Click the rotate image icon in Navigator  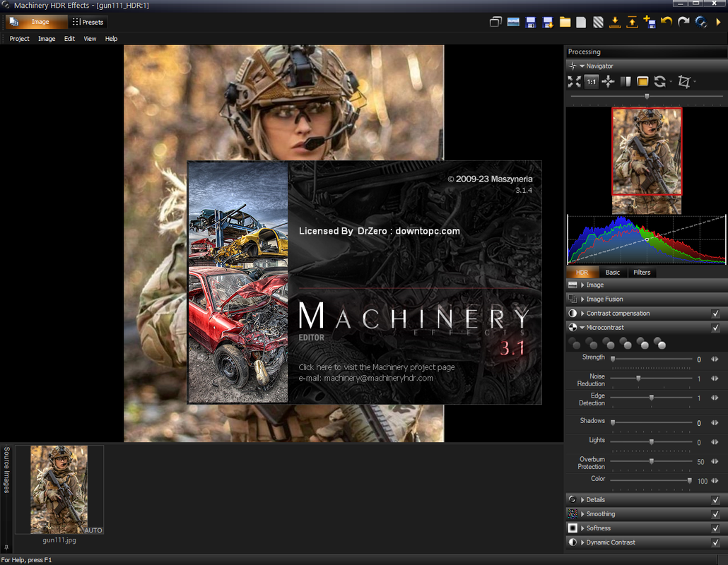[659, 82]
